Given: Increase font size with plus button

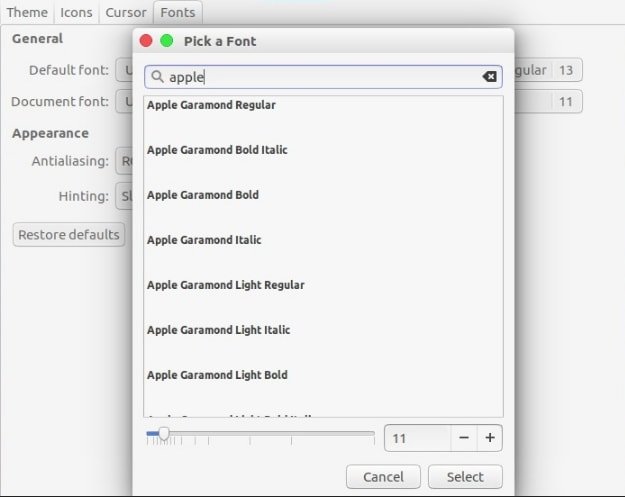Looking at the screenshot, I should pos(490,438).
